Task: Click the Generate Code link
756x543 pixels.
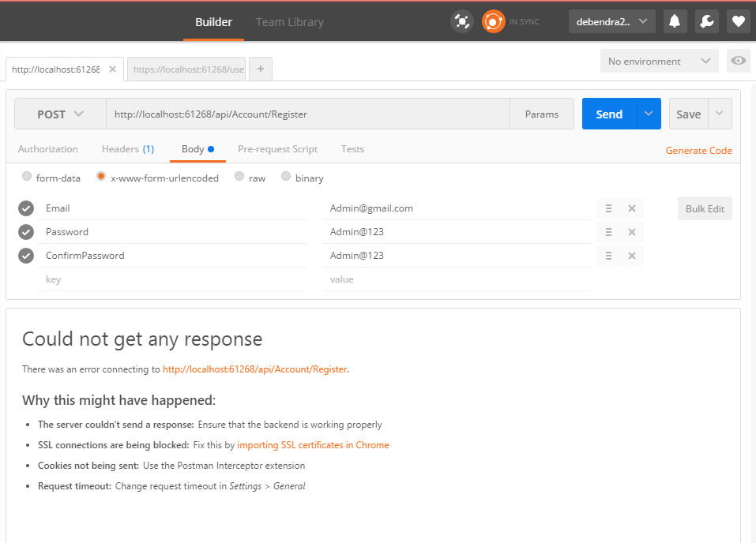Action: (698, 150)
